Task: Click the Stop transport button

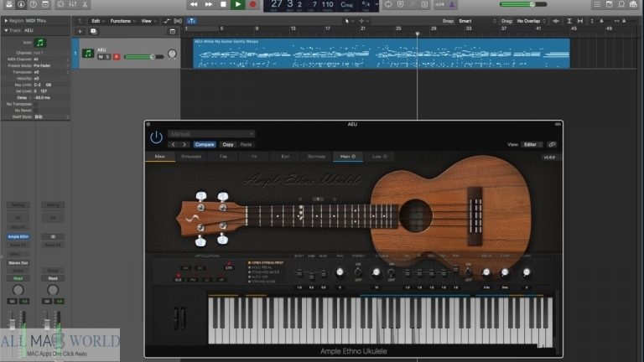Action: pyautogui.click(x=223, y=4)
